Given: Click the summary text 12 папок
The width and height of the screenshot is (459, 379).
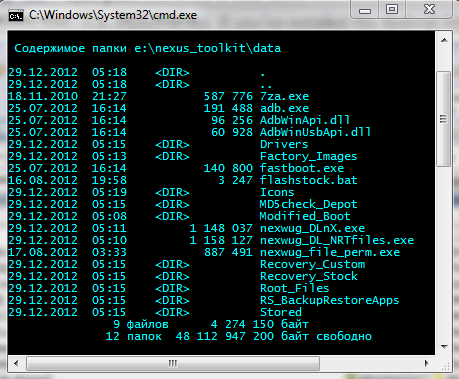Looking at the screenshot, I should coord(134,336).
